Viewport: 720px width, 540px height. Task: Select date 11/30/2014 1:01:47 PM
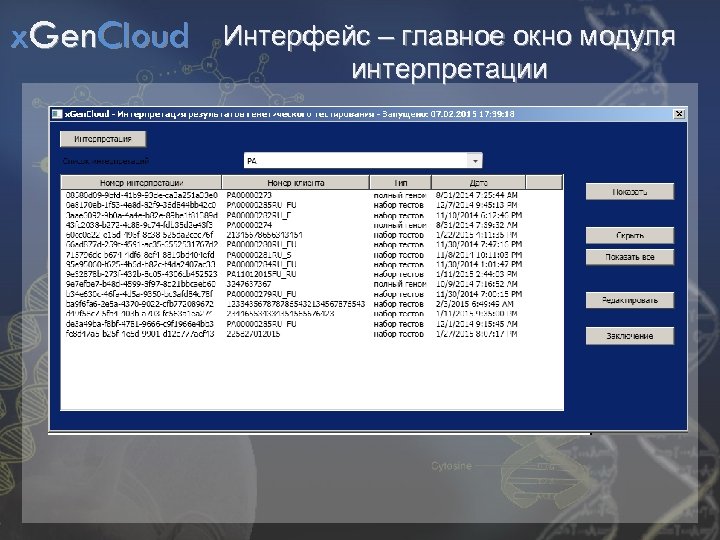coord(479,264)
